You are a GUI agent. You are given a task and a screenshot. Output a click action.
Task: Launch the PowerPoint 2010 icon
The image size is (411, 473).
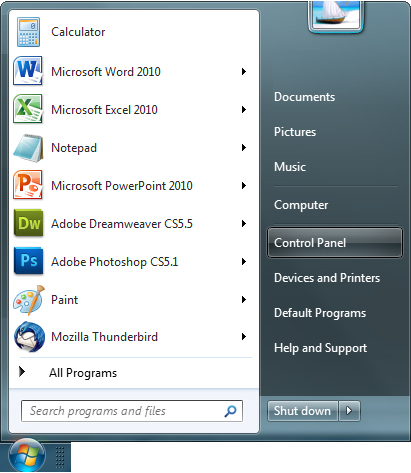[x=28, y=185]
